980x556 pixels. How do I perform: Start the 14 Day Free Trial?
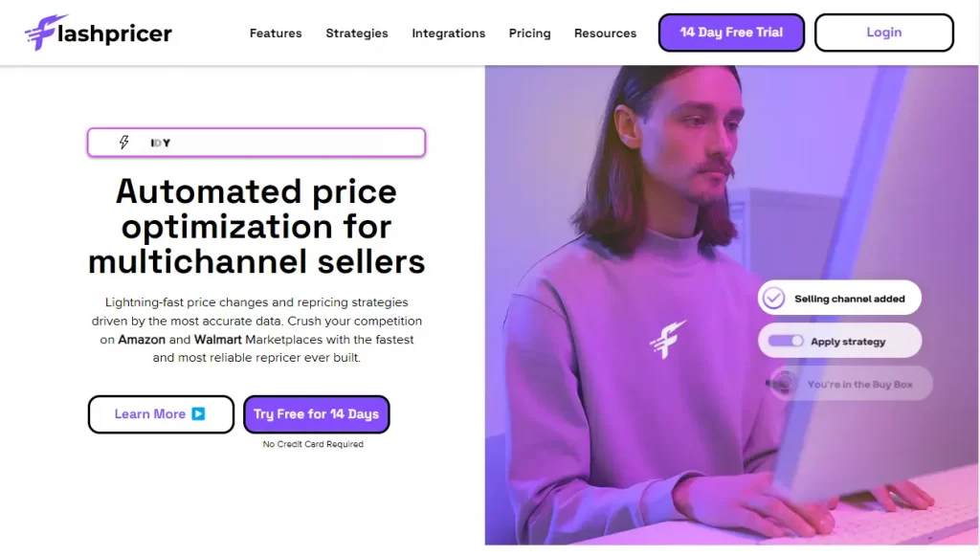[x=731, y=33]
